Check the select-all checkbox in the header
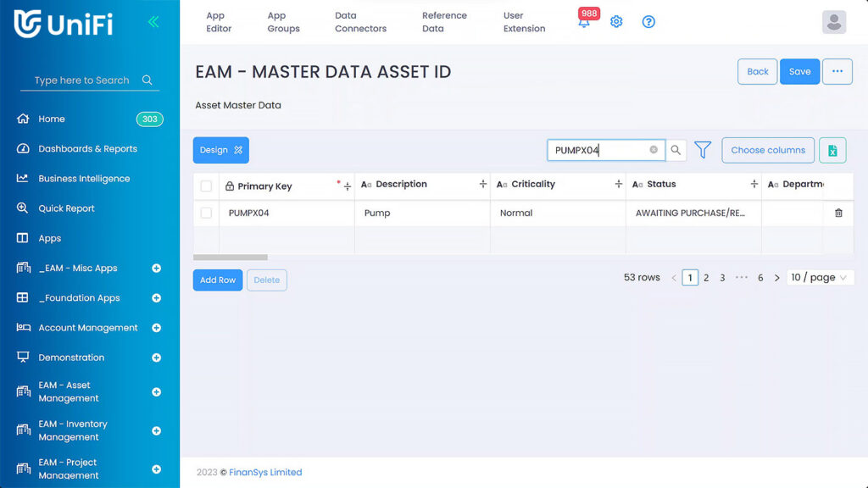 pos(206,184)
